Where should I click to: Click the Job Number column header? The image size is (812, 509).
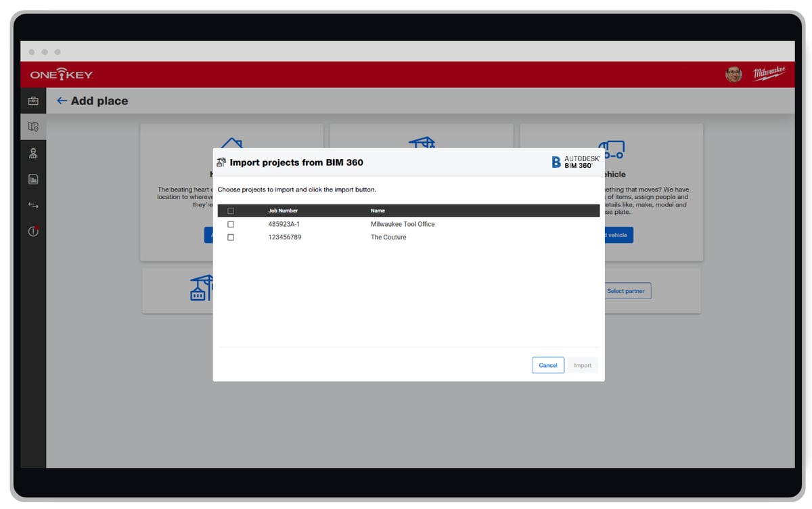[283, 211]
